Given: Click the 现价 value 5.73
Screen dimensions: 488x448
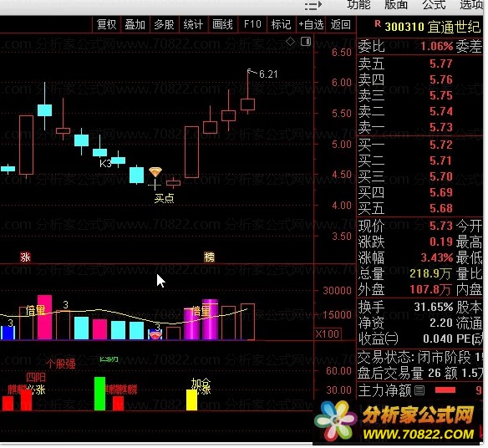Looking at the screenshot, I should (x=441, y=226).
